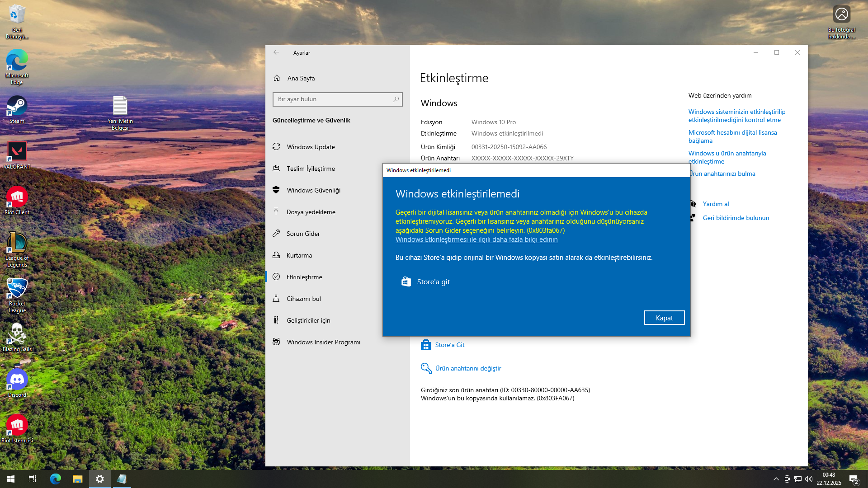Minimize the Ayarlar settings window

[x=755, y=52]
